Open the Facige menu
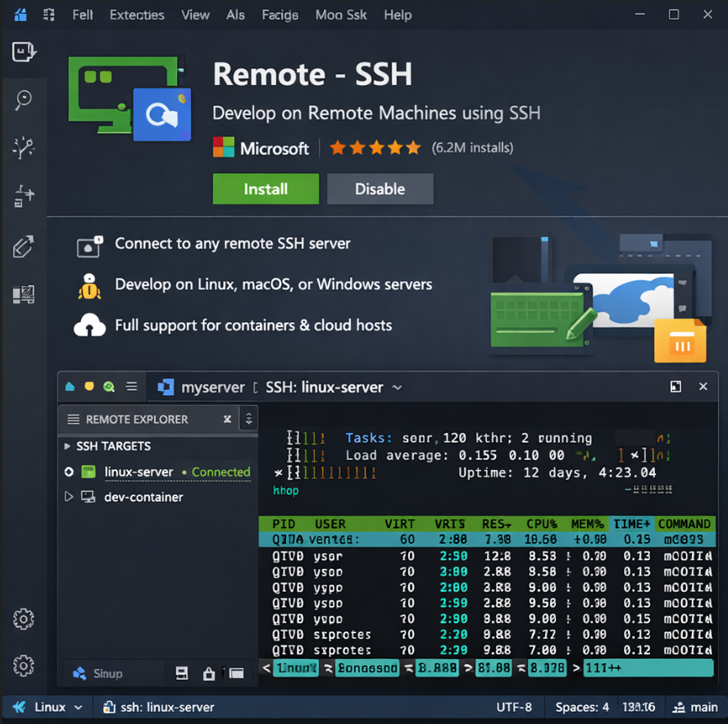 click(280, 15)
